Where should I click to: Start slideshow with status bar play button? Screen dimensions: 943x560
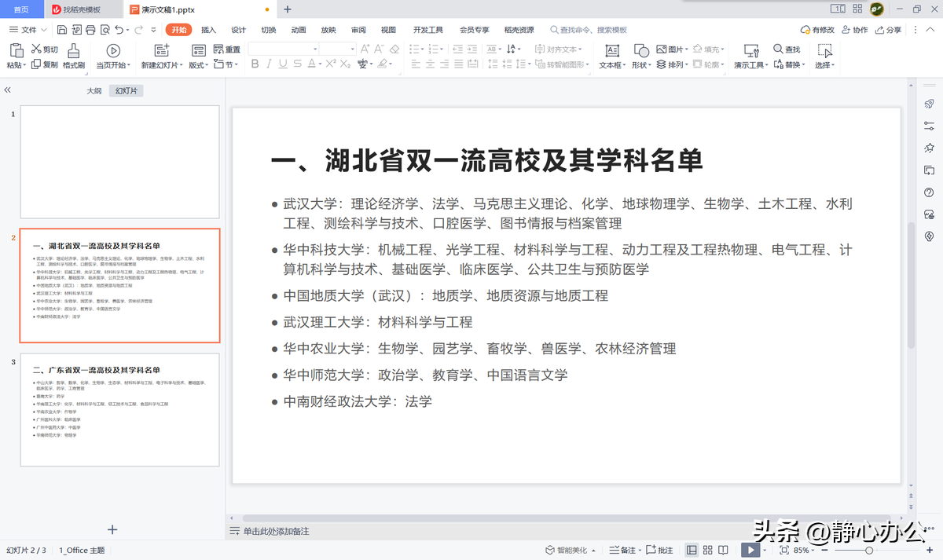[x=750, y=551]
